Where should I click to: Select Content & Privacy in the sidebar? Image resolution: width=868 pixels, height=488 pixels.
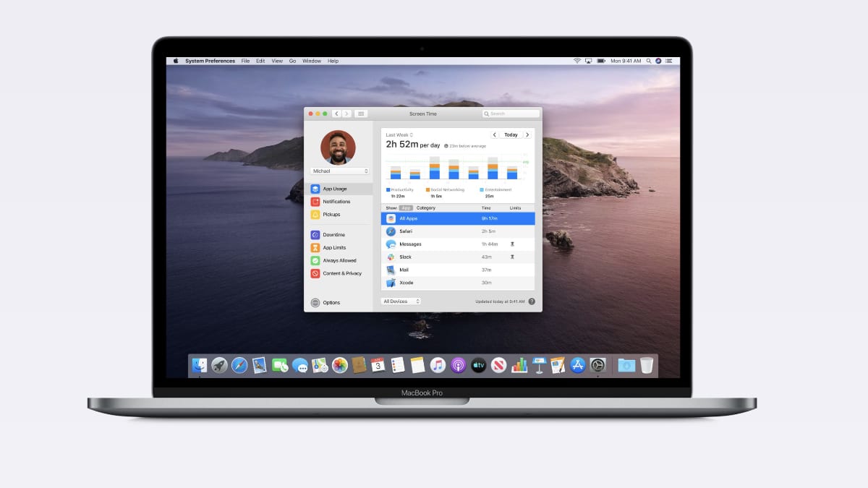[341, 273]
